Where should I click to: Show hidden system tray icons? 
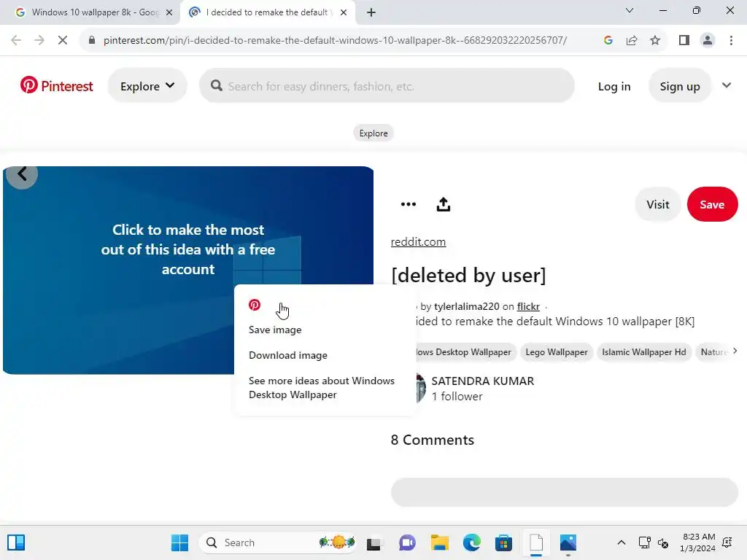[622, 542]
